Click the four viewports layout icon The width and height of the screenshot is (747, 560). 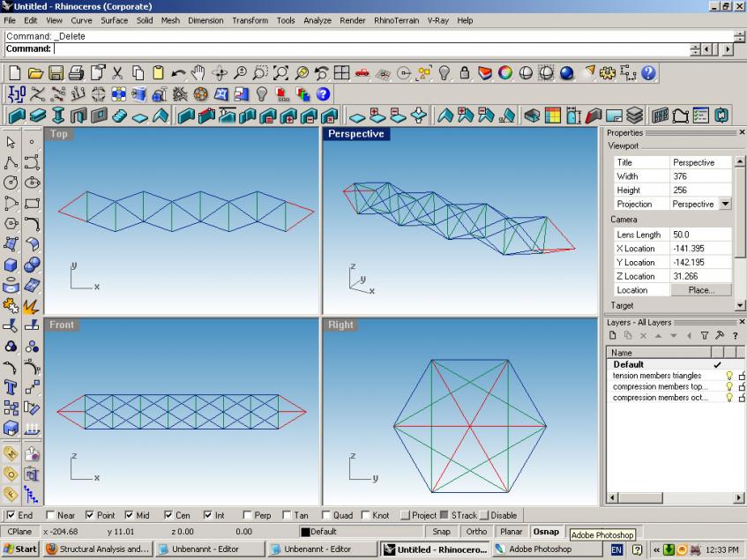tap(341, 73)
